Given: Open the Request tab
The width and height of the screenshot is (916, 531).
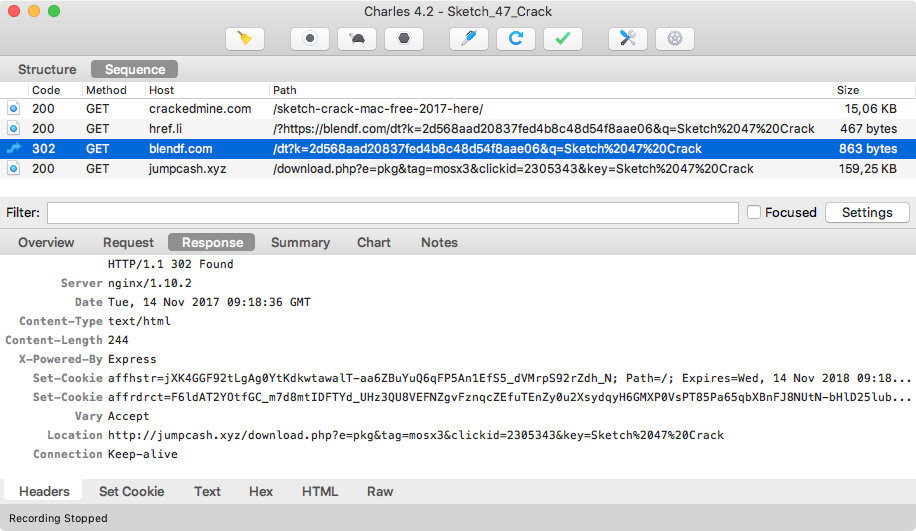Looking at the screenshot, I should 128,242.
